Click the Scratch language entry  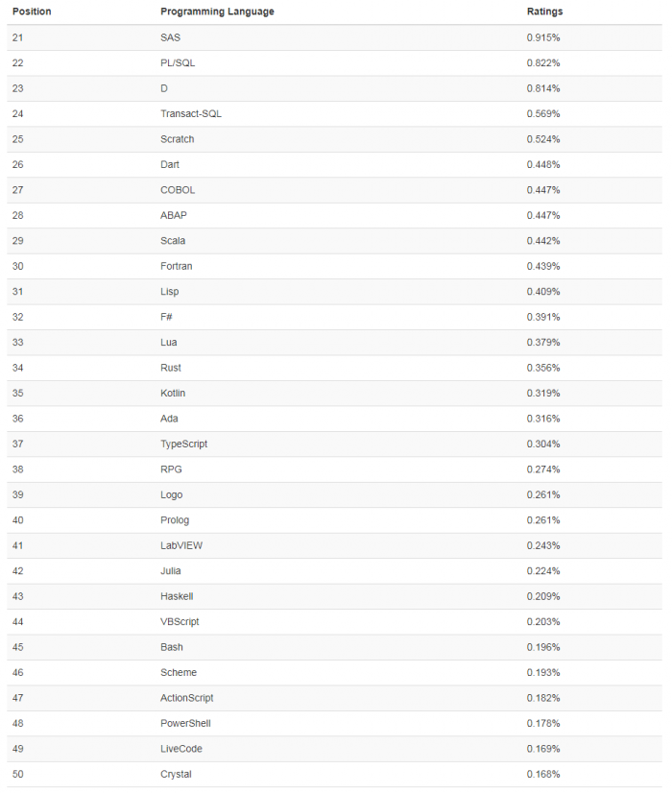point(178,139)
